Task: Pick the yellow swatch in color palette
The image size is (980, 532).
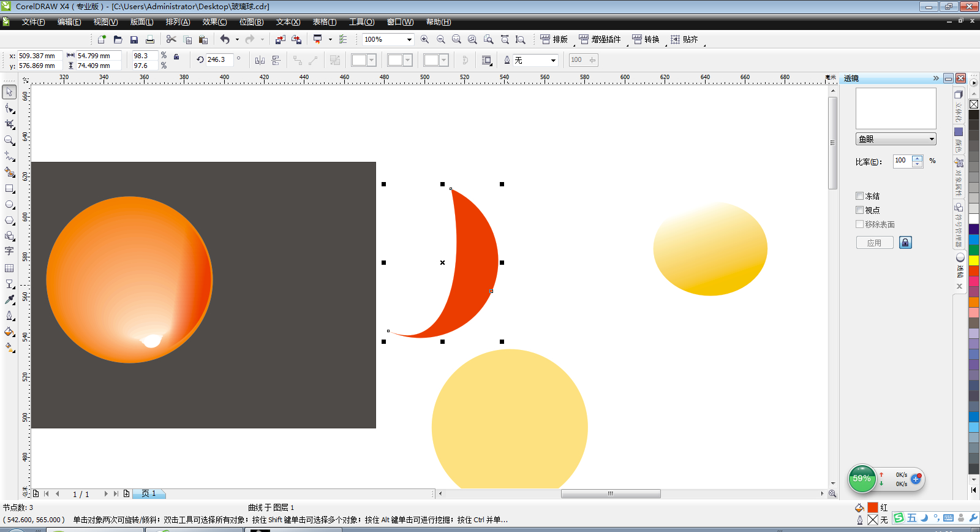Action: 973,260
